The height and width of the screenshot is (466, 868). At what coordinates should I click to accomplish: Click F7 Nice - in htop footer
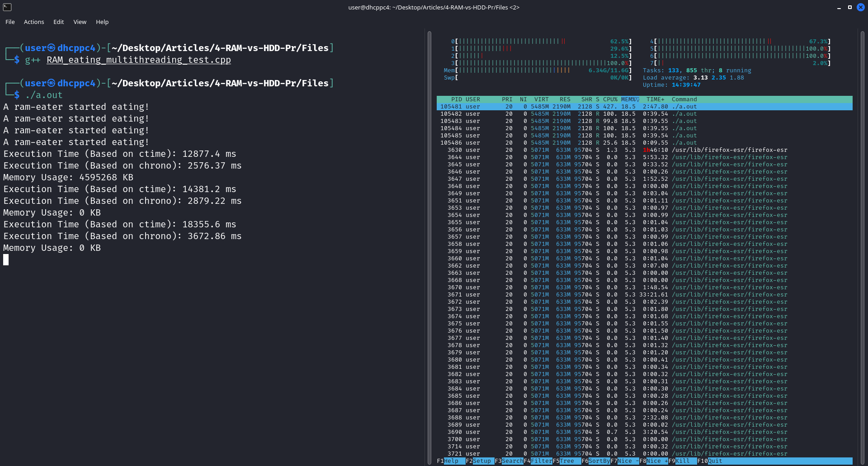(624, 461)
